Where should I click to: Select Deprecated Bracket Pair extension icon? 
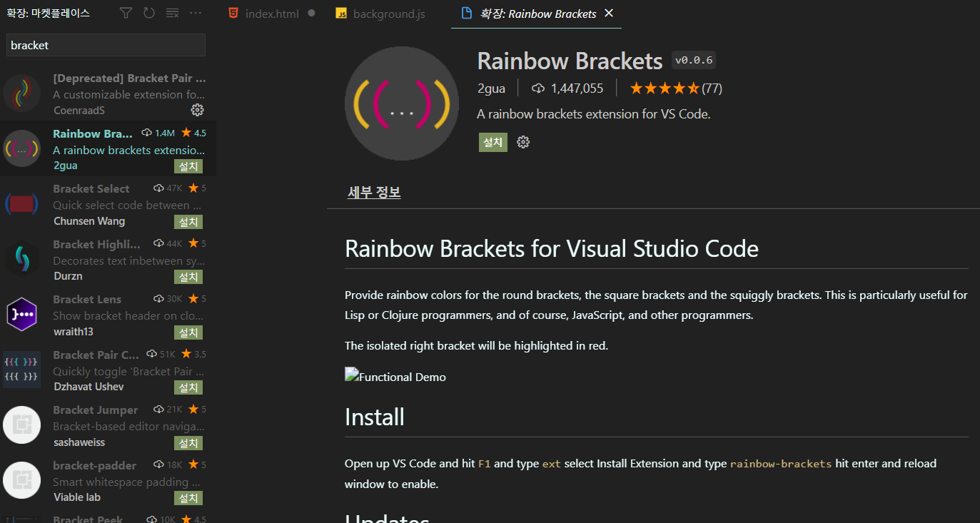pyautogui.click(x=21, y=93)
